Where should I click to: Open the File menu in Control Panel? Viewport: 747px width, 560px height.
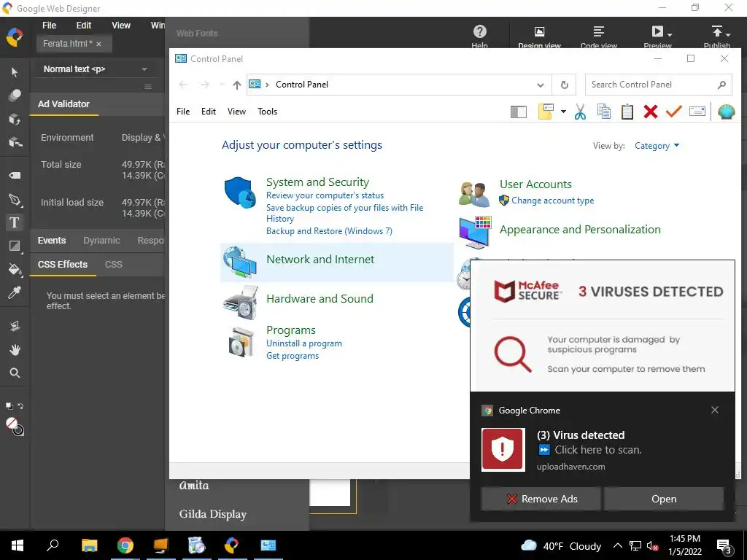tap(183, 112)
